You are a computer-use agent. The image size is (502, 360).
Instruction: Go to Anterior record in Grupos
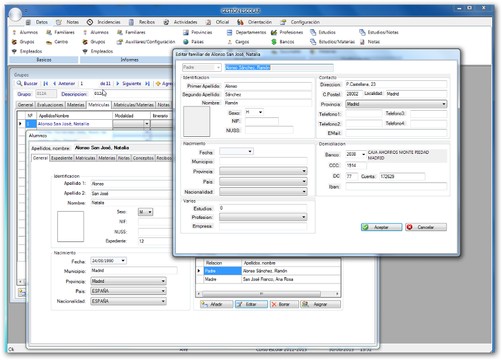tap(64, 83)
